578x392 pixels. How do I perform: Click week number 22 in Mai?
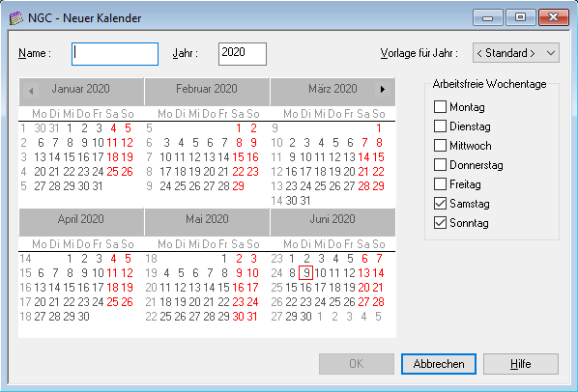coord(151,317)
